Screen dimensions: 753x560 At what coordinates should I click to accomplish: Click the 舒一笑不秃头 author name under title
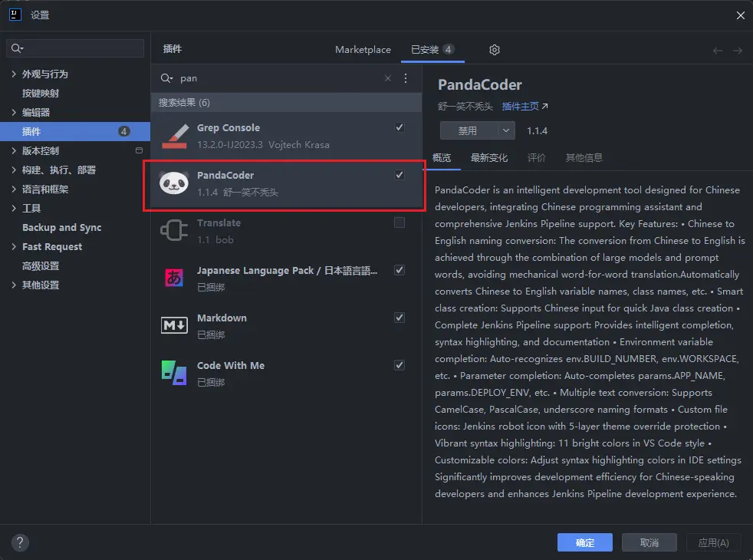tap(465, 106)
